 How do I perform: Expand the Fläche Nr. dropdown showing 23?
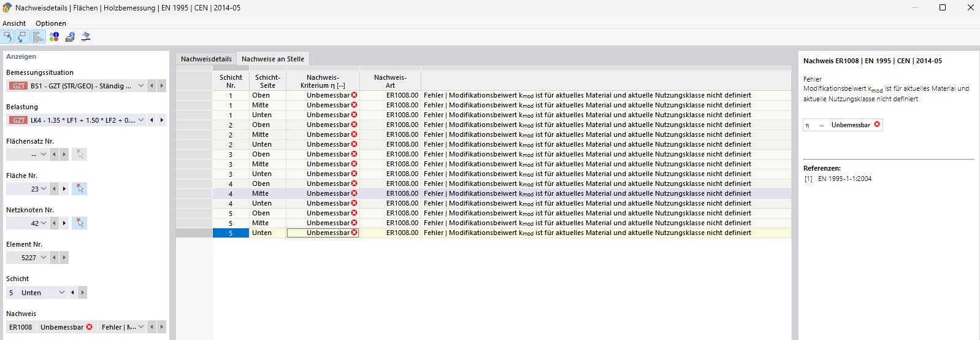43,189
